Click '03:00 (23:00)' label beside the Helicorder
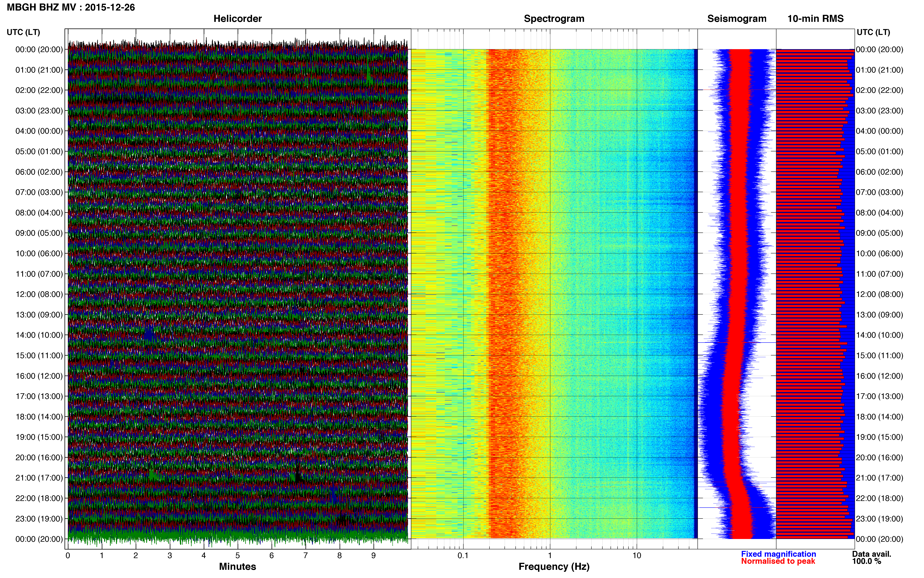Viewport: 924px width, 578px height. (39, 111)
